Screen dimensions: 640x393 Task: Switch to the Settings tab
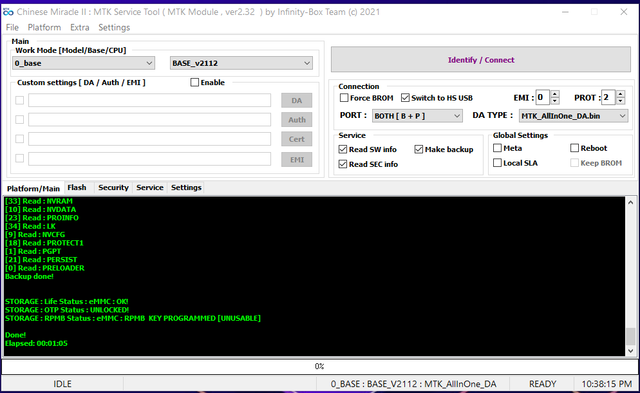pos(186,187)
